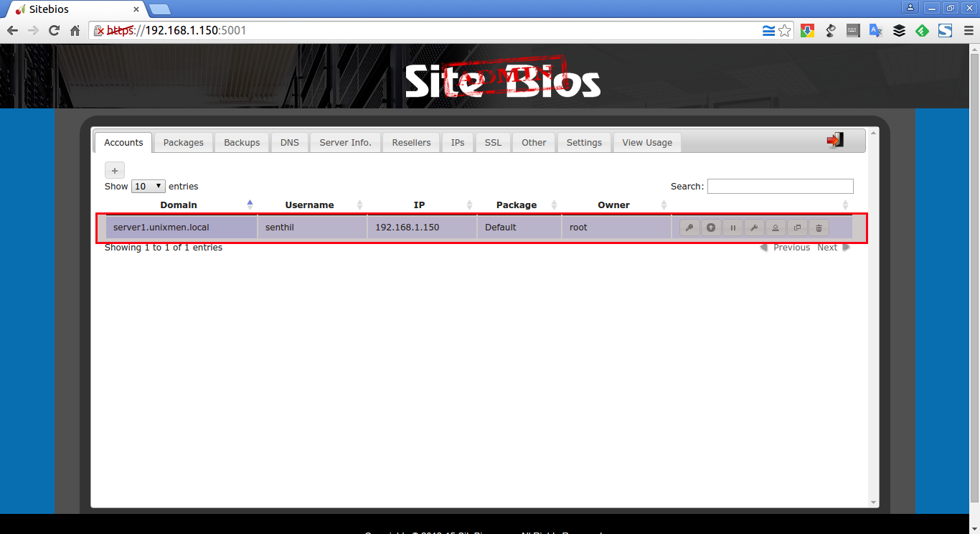The height and width of the screenshot is (534, 980).
Task: Click the pause icon to suspend senthil's account
Action: point(732,228)
